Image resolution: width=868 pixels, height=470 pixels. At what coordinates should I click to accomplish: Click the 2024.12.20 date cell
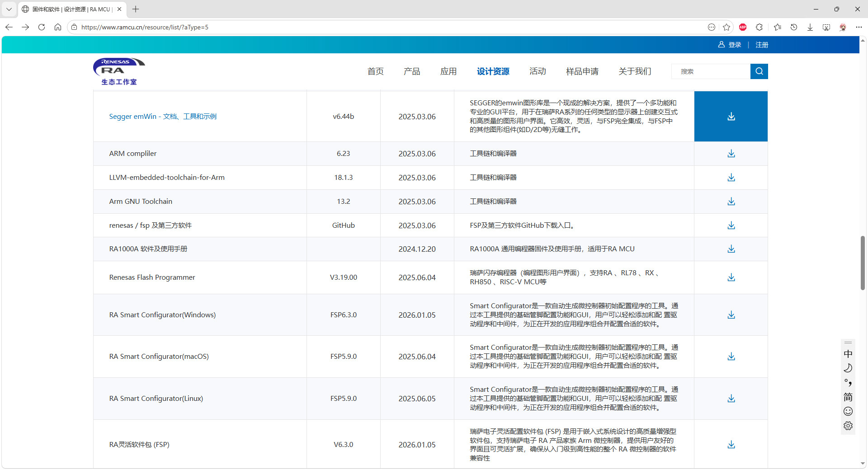(x=417, y=249)
